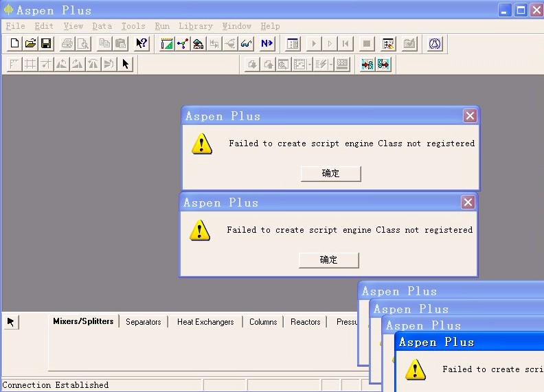The width and height of the screenshot is (544, 392).
Task: Click the keyboard-like icon in the second toolbar
Action: coord(343,64)
